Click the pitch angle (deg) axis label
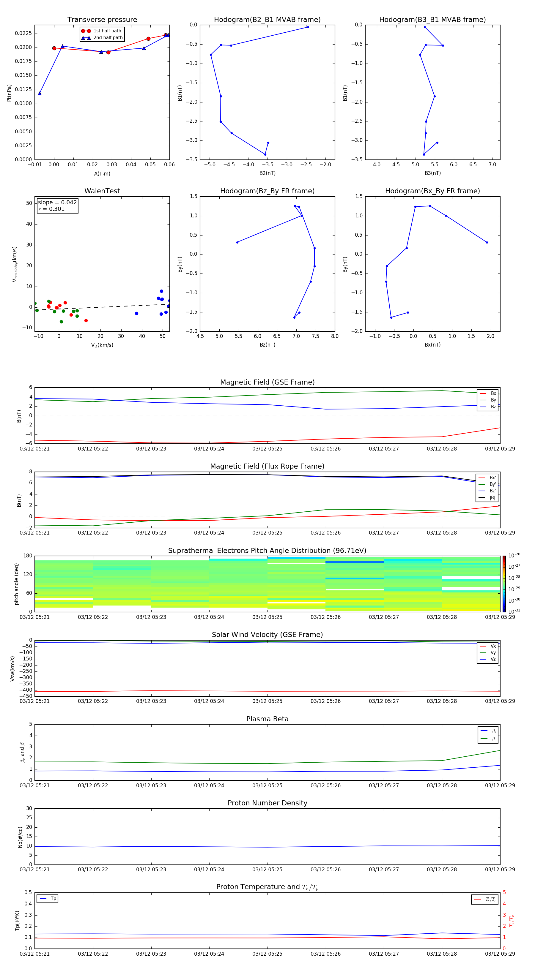This screenshot has width=535, height=980. coord(16,584)
